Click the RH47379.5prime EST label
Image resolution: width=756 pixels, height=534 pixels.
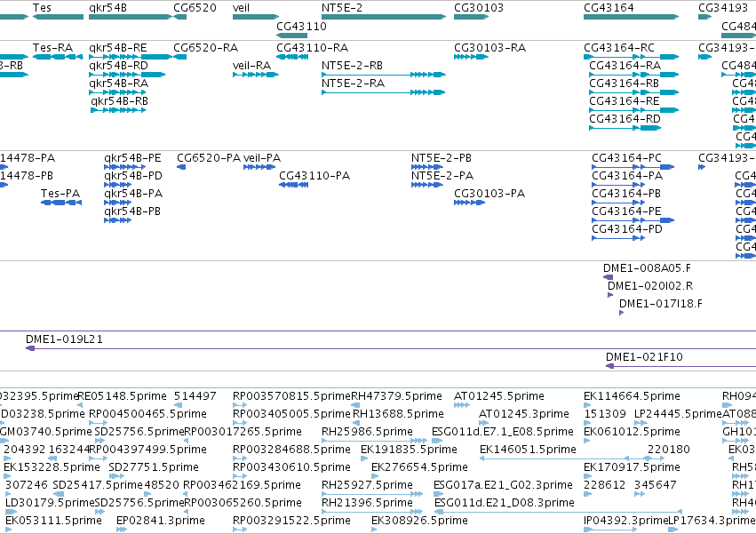tap(396, 396)
